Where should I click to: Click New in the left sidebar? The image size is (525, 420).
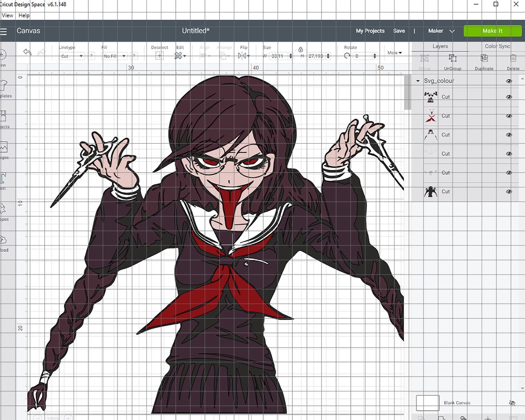pos(3,58)
